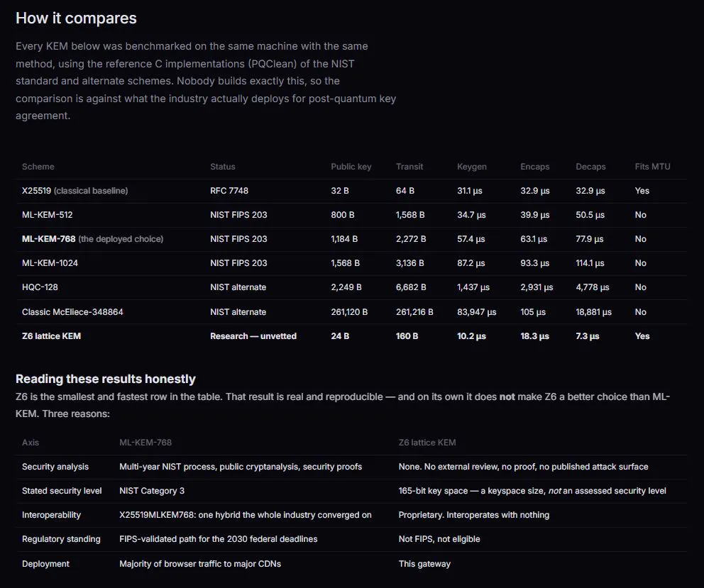
Task: Click the 'Reading these results honestly' heading
Action: click(x=106, y=379)
